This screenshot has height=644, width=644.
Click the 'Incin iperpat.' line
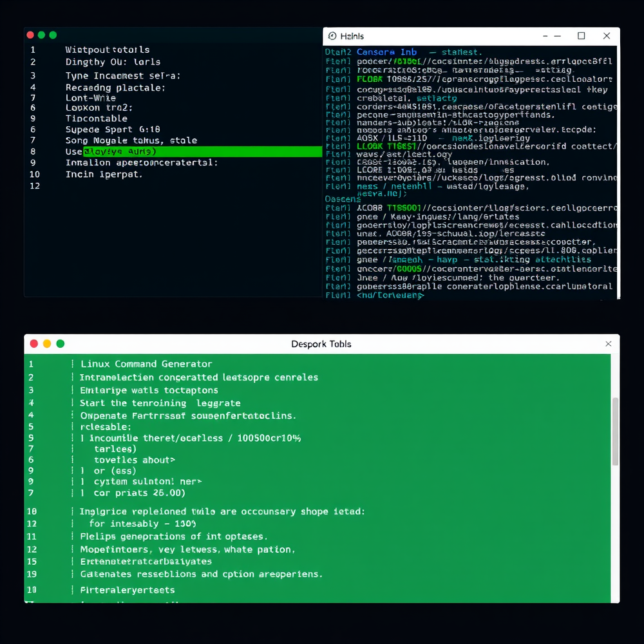(x=104, y=174)
